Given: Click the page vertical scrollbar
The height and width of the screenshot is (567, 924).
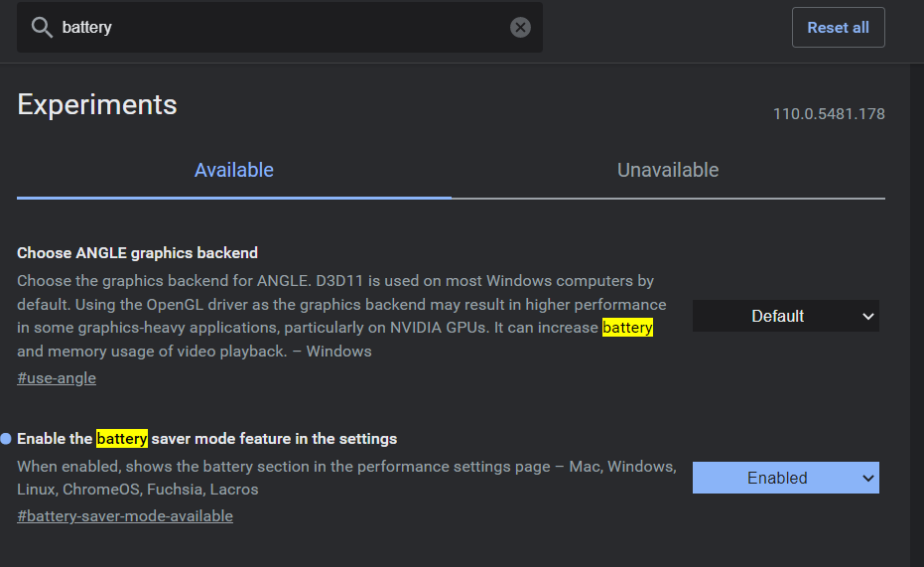Looking at the screenshot, I should coord(917,316).
